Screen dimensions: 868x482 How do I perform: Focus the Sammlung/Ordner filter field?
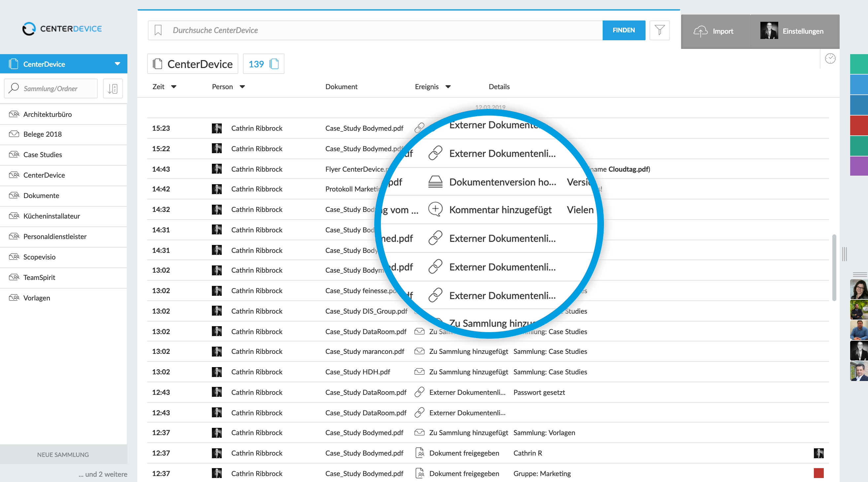point(51,89)
